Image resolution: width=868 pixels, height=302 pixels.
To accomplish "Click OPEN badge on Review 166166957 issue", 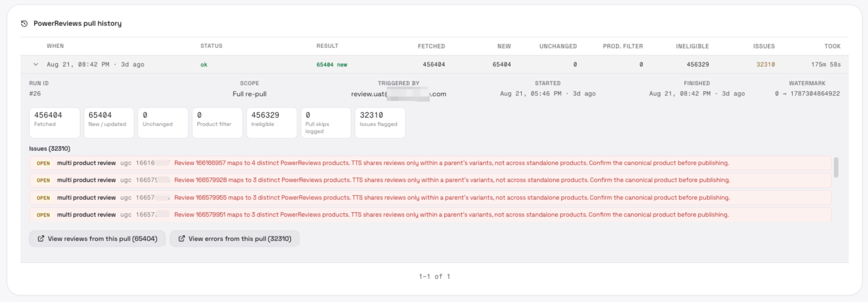I will [x=43, y=163].
